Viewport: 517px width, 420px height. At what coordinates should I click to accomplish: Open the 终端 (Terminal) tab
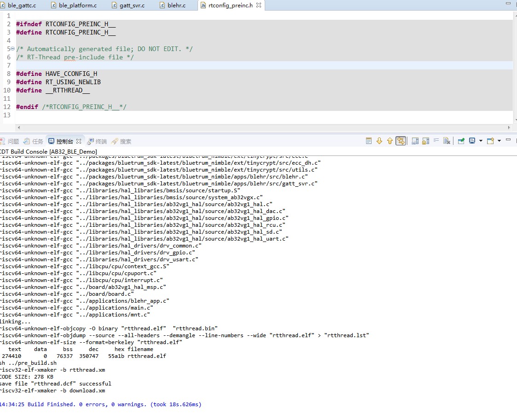point(97,141)
